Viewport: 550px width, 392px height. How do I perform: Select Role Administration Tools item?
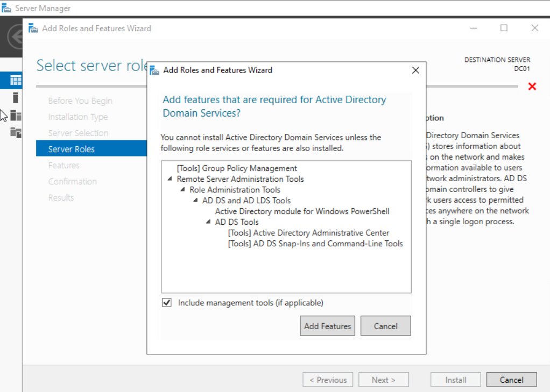[235, 190]
